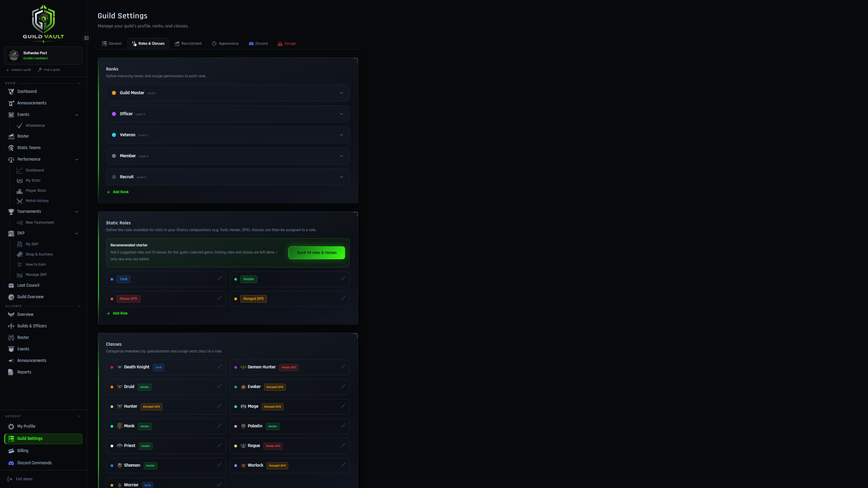
Task: Collapse the GUILD sidebar section
Action: pos(79,83)
